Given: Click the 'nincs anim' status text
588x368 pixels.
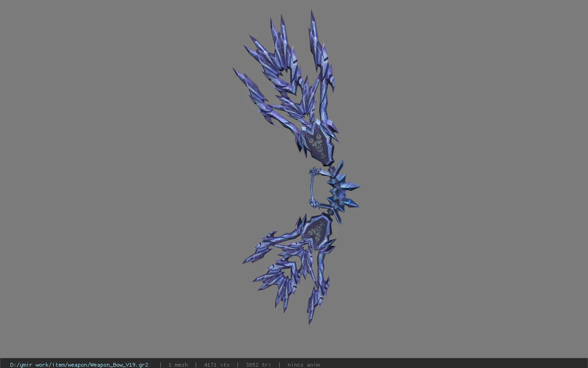Looking at the screenshot, I should (304, 365).
